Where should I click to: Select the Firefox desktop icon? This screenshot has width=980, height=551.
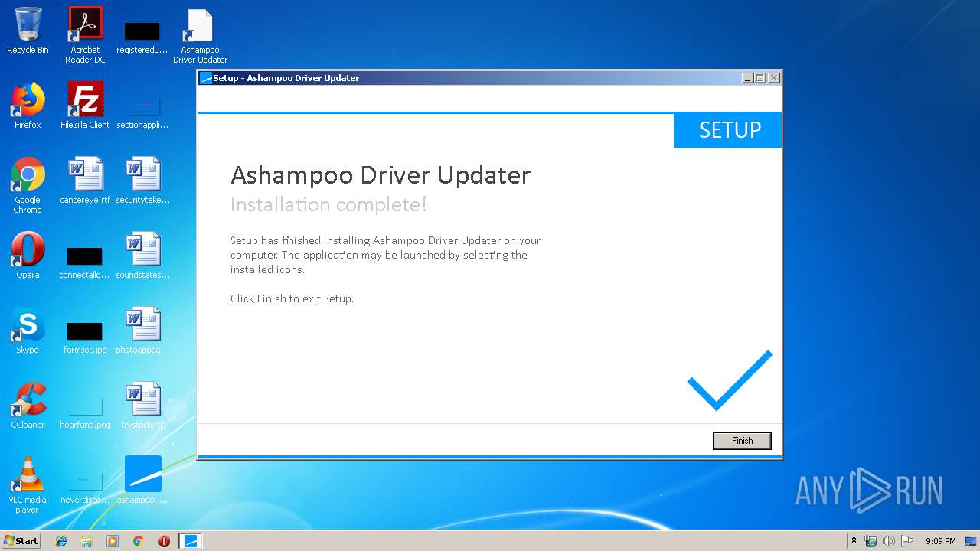[28, 106]
